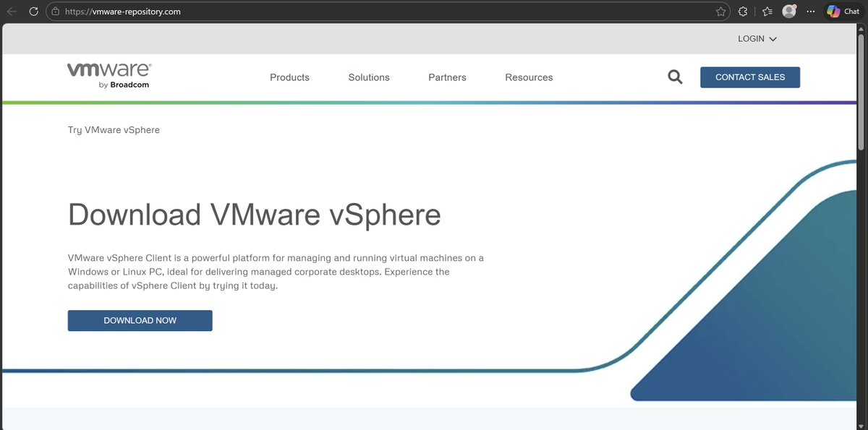This screenshot has width=868, height=430.
Task: Open the site search magnifier icon
Action: [675, 77]
